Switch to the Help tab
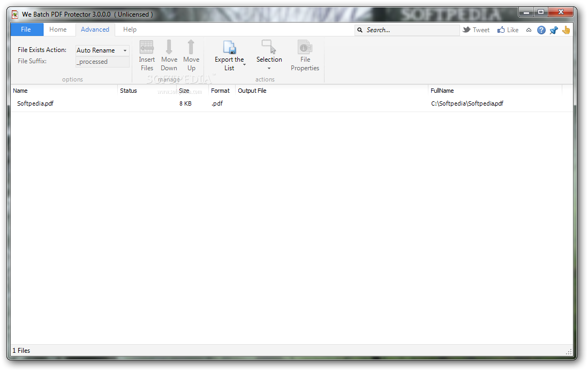 (130, 29)
